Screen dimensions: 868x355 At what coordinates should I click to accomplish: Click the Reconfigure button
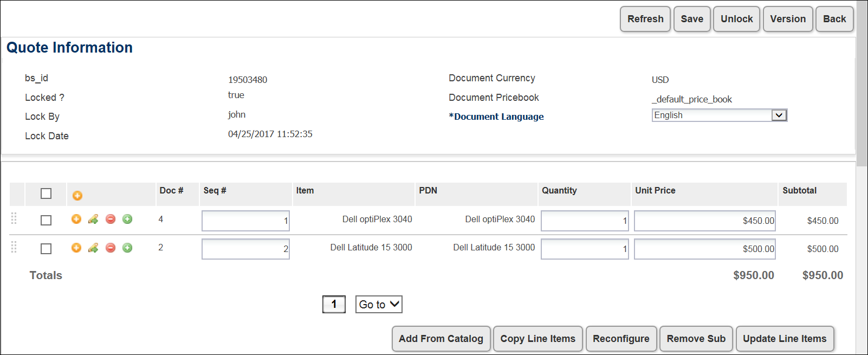tap(621, 339)
